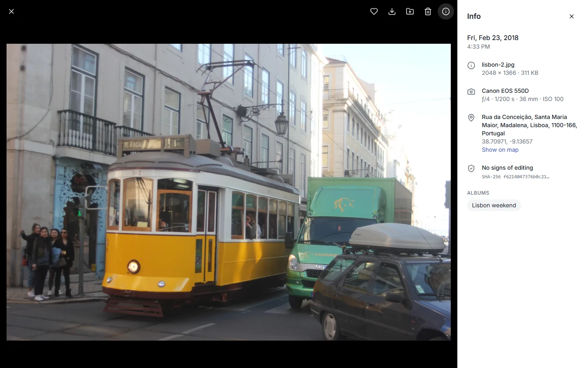Click the file details info icon
The width and height of the screenshot is (588, 368).
[471, 65]
